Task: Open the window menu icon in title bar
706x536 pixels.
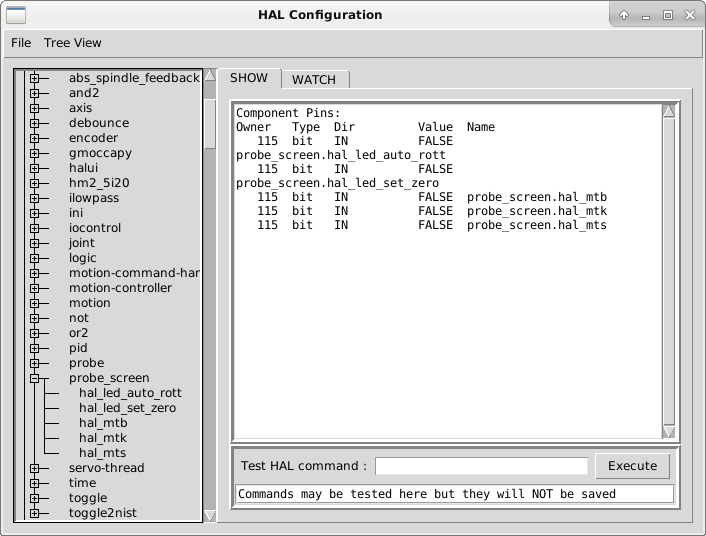Action: pyautogui.click(x=16, y=15)
